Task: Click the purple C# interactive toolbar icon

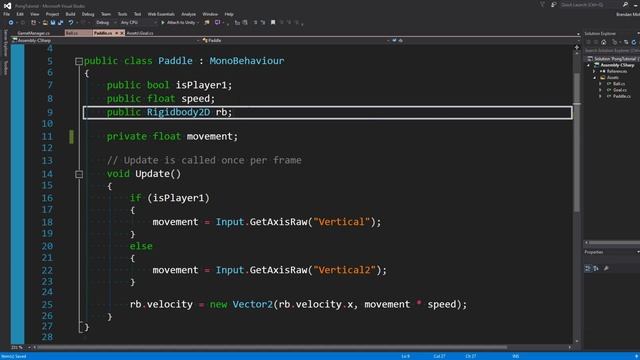Action: click(218, 22)
